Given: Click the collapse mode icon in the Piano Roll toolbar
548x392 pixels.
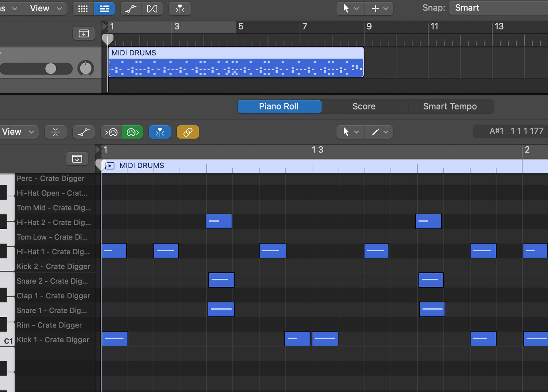Looking at the screenshot, I should pos(56,132).
